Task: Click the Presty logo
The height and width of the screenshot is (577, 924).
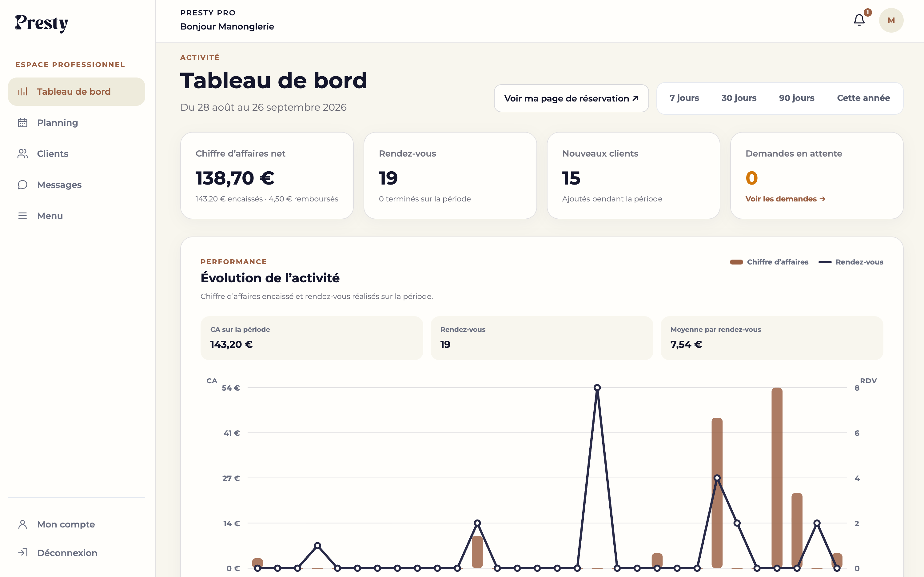Action: (x=42, y=23)
